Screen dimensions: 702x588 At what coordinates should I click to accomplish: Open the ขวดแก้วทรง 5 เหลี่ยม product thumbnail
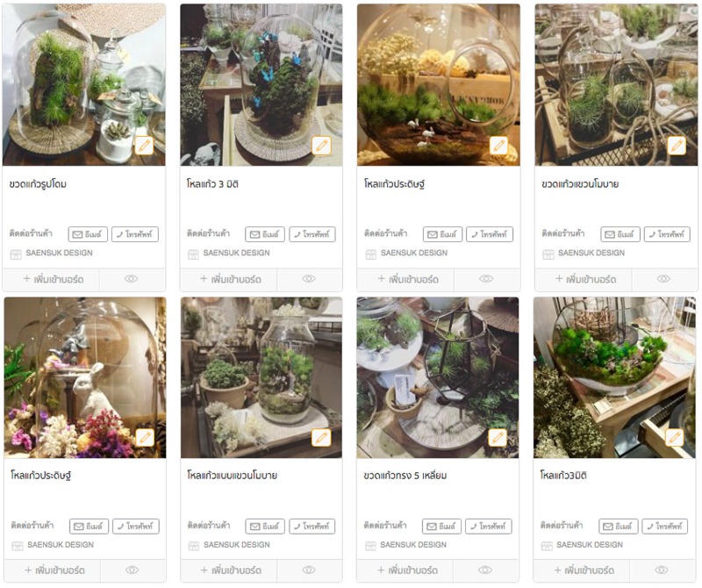[x=438, y=377]
